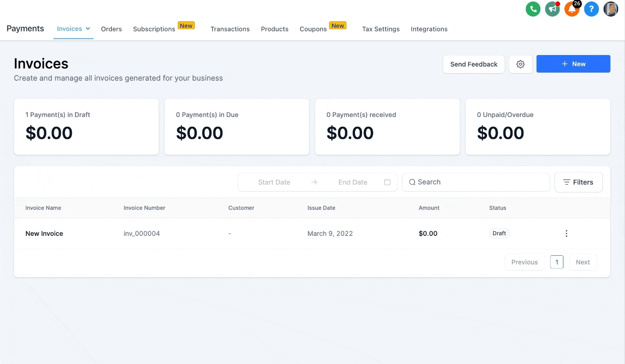Click the megaphone announcements icon
This screenshot has height=364, width=625.
(552, 9)
